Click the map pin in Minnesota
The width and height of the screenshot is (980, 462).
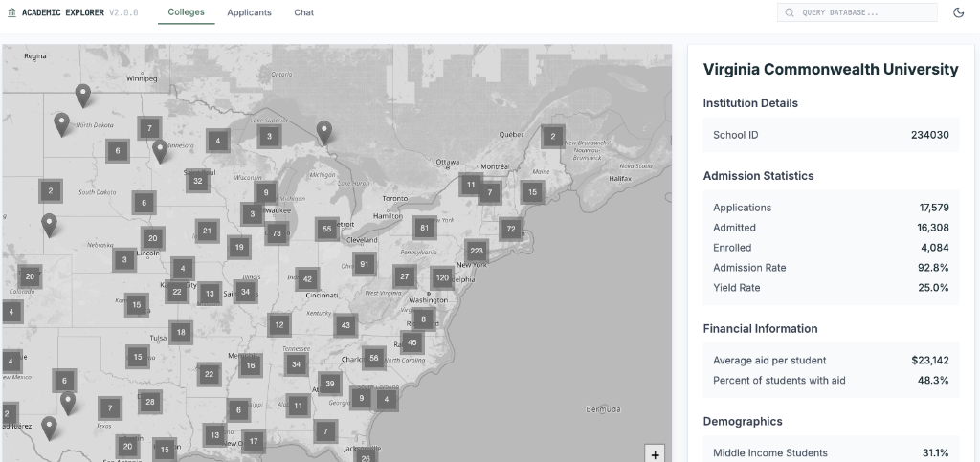(x=161, y=151)
